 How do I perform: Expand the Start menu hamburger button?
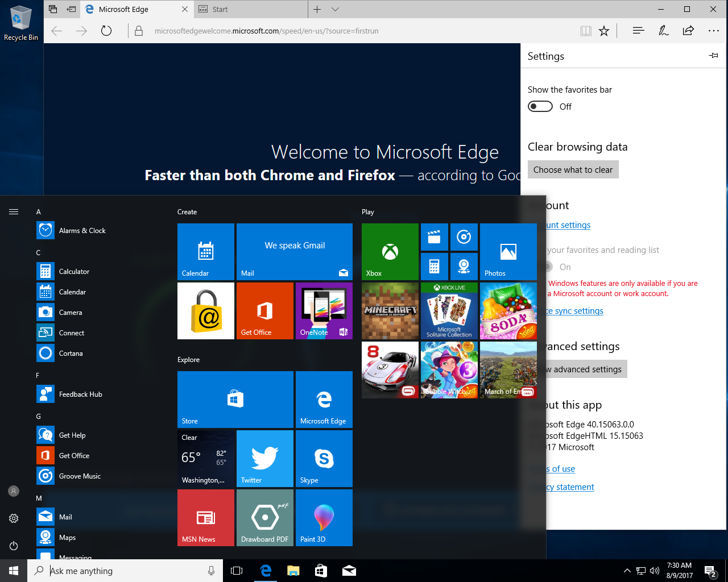pos(14,211)
